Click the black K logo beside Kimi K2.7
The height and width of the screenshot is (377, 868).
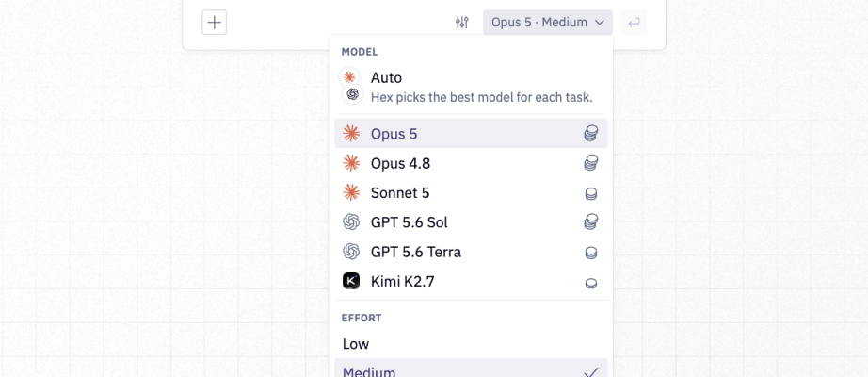click(351, 281)
